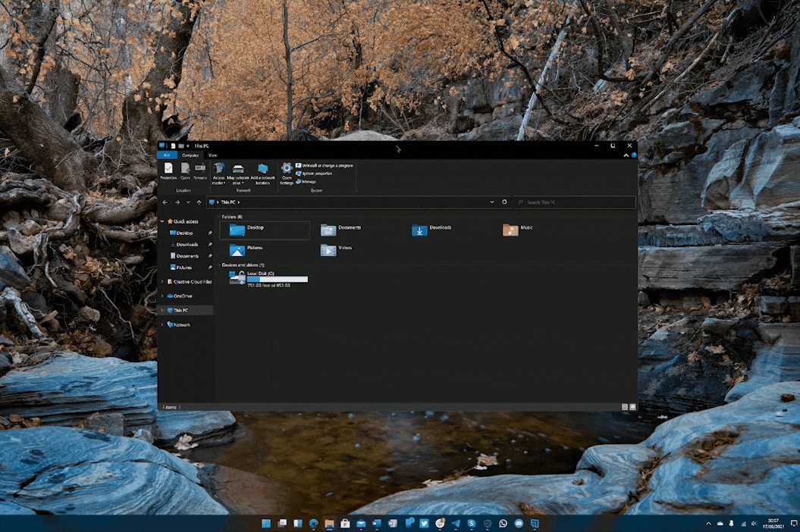800x532 pixels.
Task: Switch to details view in status bar
Action: click(625, 407)
